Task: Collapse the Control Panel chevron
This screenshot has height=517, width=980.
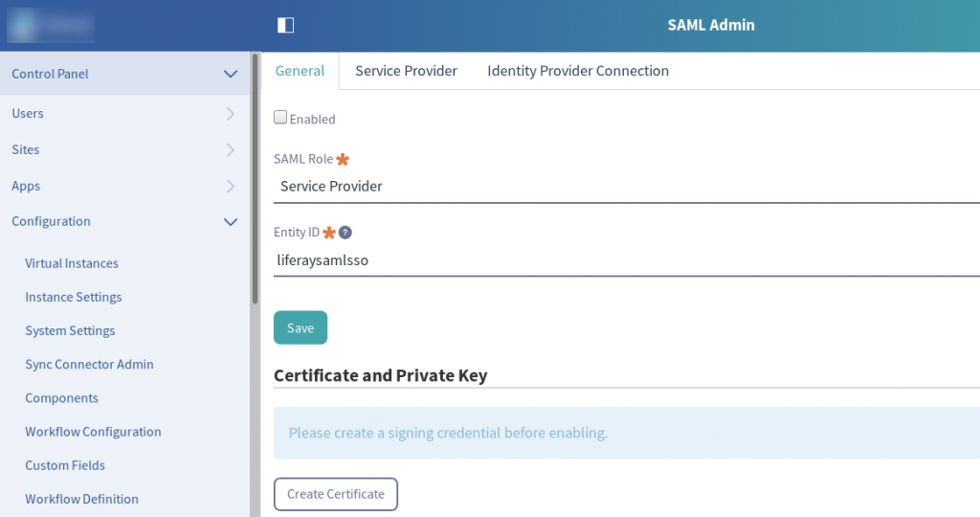Action: [x=230, y=74]
